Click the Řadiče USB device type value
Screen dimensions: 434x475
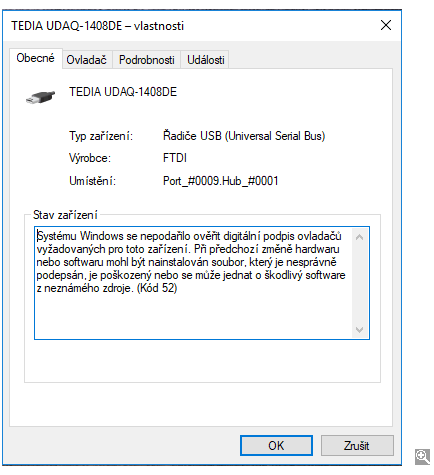coord(244,136)
